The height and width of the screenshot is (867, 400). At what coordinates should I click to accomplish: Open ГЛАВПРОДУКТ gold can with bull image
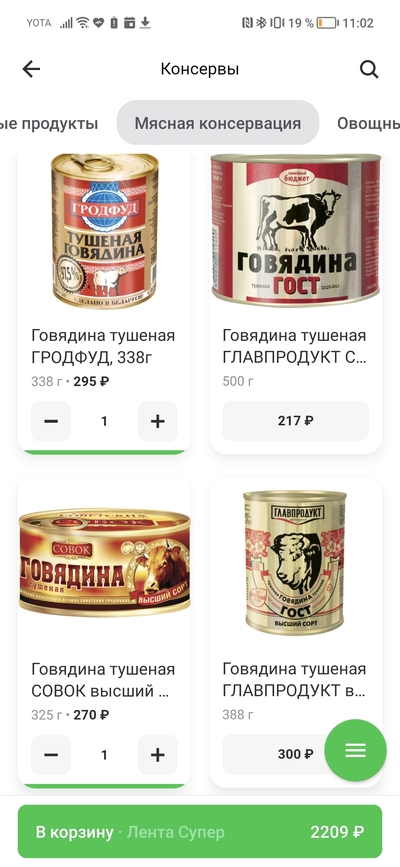click(x=295, y=562)
